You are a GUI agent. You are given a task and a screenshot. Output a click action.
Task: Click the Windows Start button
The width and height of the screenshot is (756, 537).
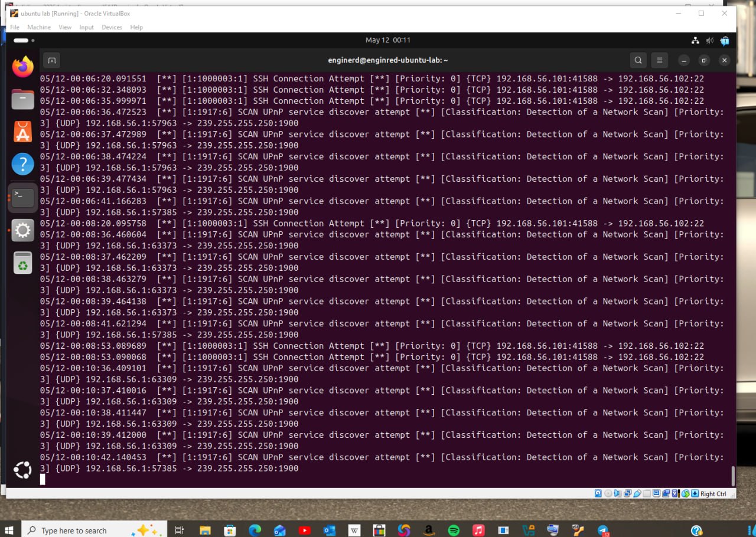click(9, 530)
